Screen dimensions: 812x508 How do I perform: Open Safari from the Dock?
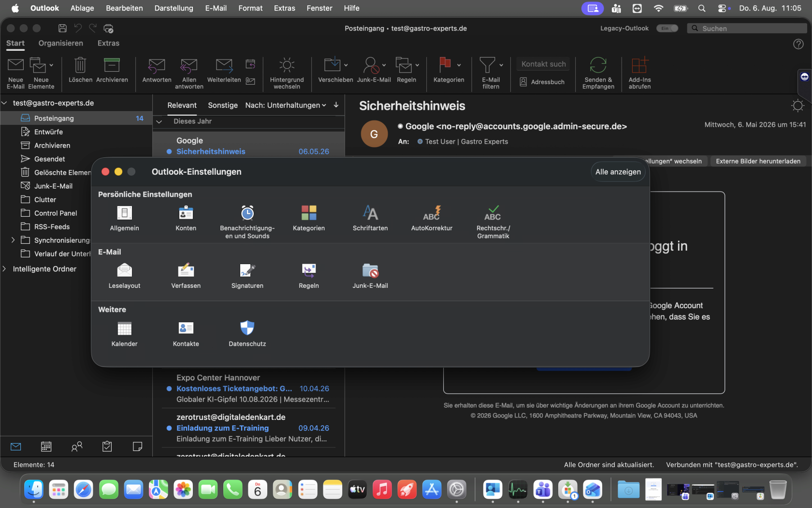point(84,490)
